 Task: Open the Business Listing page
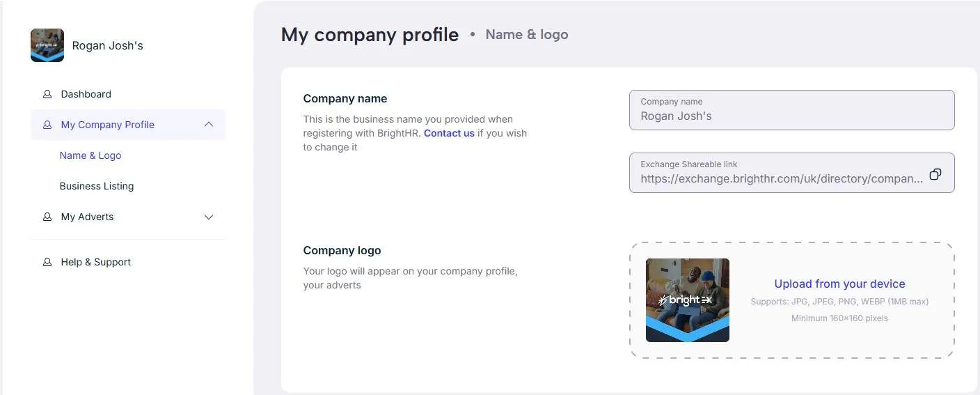pyautogui.click(x=97, y=186)
